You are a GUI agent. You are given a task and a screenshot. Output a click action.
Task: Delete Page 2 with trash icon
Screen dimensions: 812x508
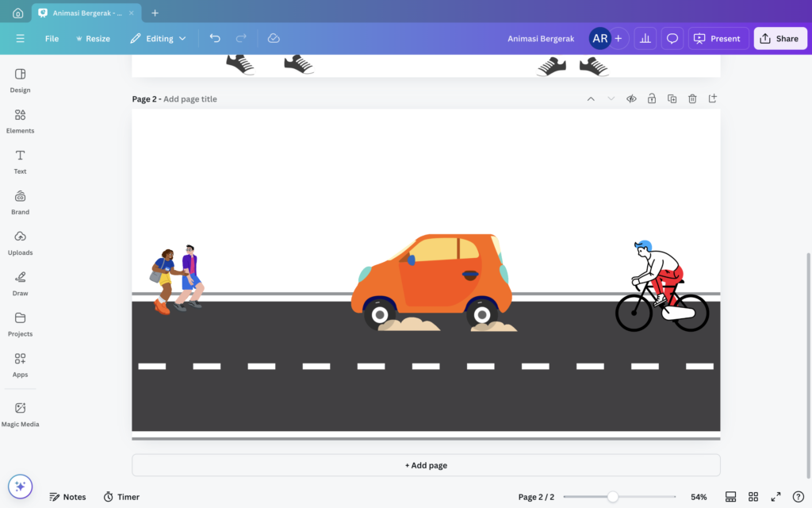pos(692,98)
